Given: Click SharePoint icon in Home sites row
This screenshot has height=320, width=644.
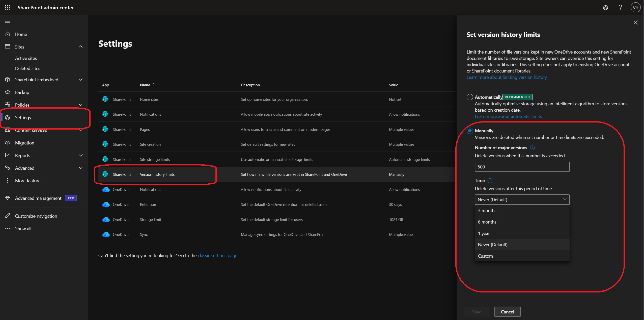Looking at the screenshot, I should click(x=105, y=99).
